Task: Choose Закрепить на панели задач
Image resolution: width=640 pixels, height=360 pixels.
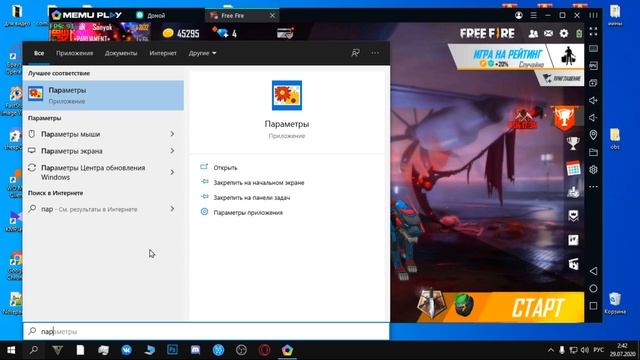Action: click(252, 198)
